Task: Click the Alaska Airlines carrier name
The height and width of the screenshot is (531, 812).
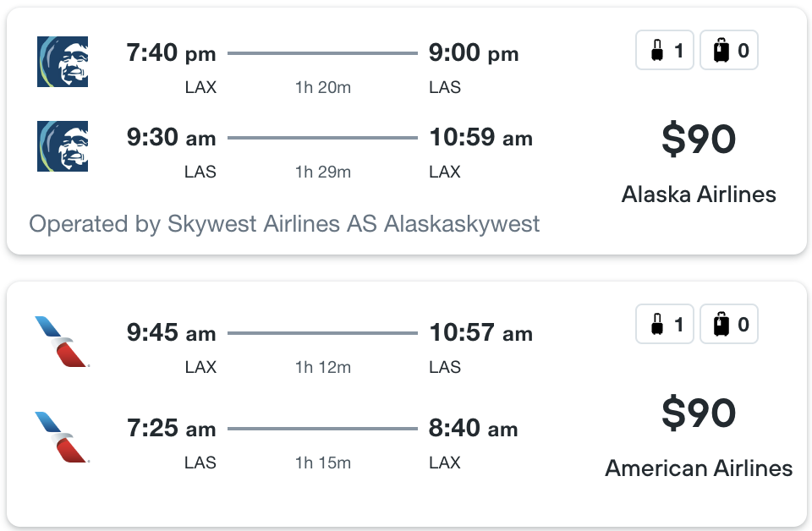Action: [x=699, y=194]
